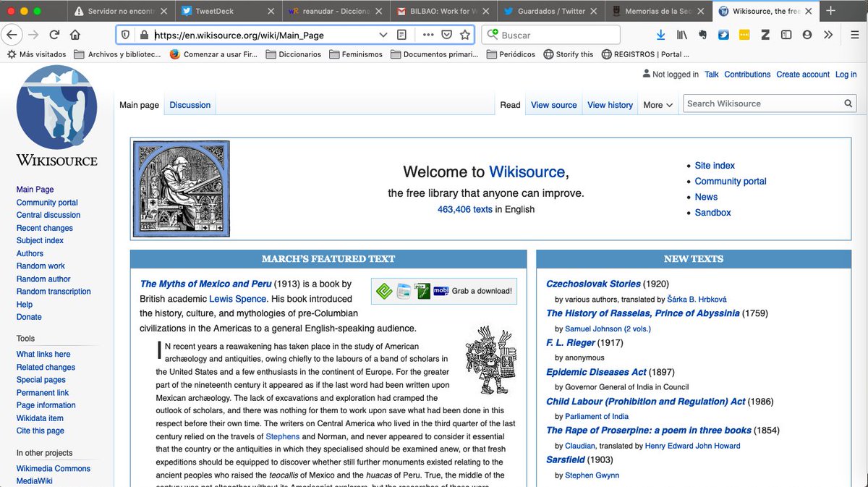Switch to the 'reanudar - Diccionario' tab
The image size is (868, 487).
pos(336,12)
